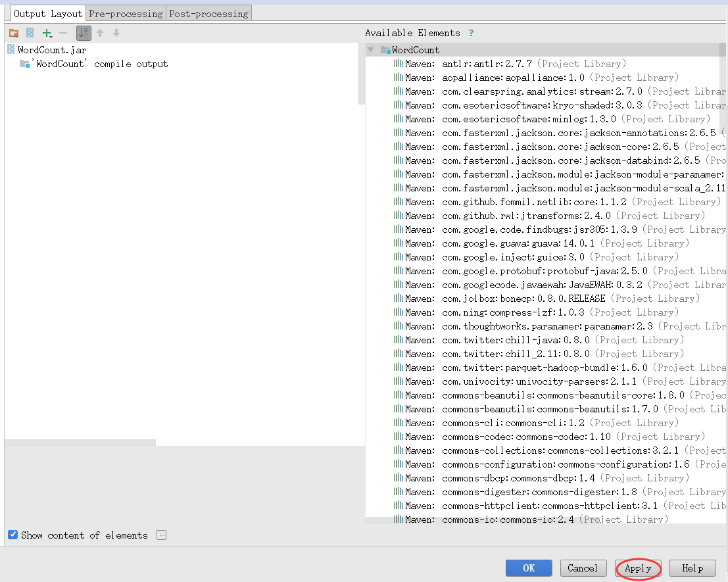The width and height of the screenshot is (728, 582).
Task: Select library kryo-shaded:3.0.3
Action: (x=560, y=105)
